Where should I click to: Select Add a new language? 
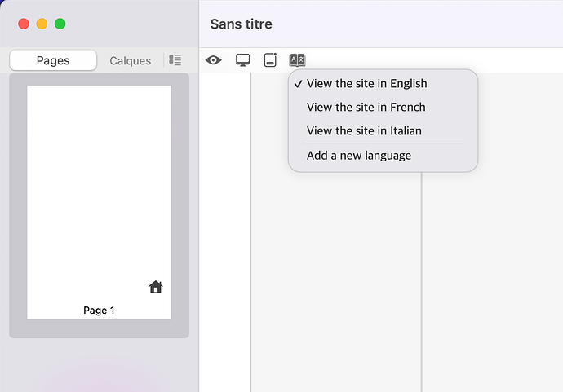pyautogui.click(x=383, y=156)
